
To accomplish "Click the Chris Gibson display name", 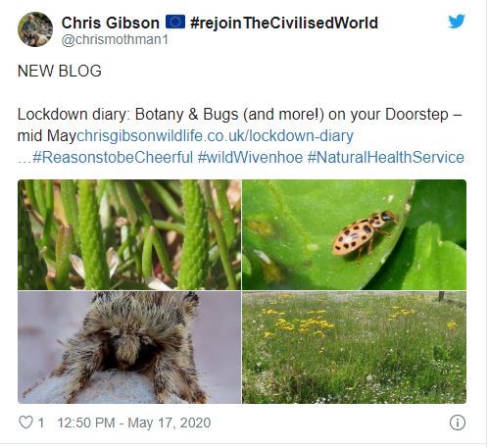I will 111,23.
